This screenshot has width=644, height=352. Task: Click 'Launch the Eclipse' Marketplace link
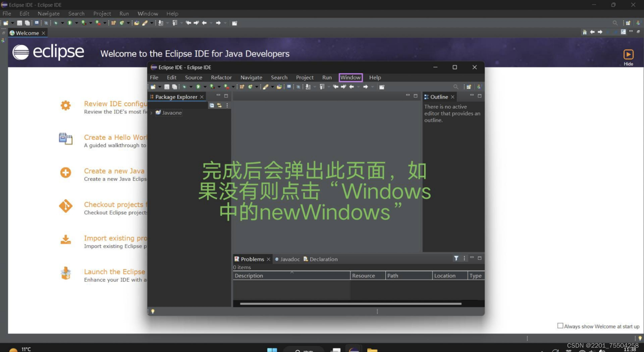115,272
